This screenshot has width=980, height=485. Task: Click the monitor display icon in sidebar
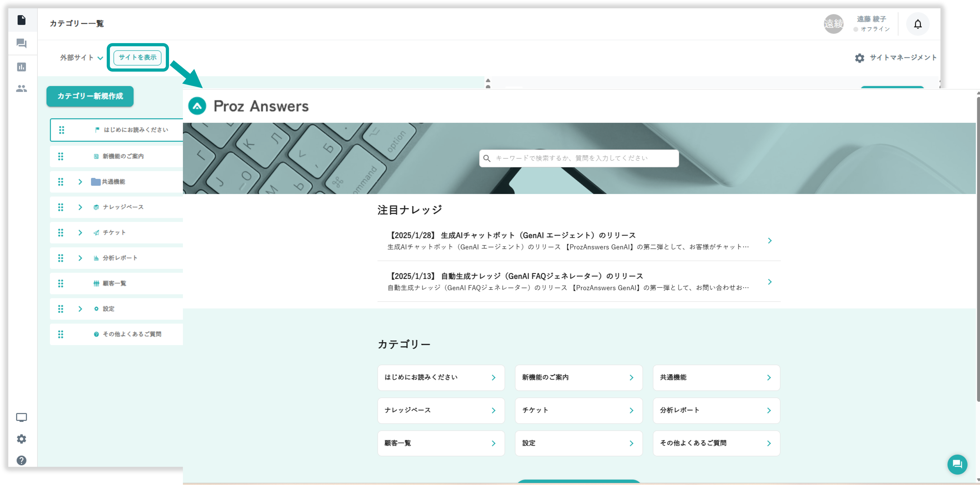[22, 417]
